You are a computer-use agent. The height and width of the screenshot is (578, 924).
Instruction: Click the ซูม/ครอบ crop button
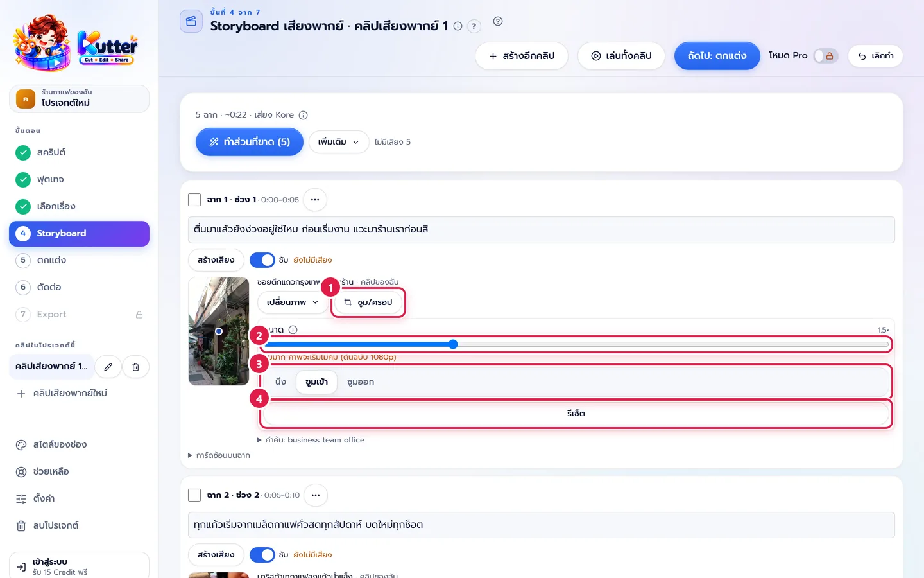click(368, 302)
